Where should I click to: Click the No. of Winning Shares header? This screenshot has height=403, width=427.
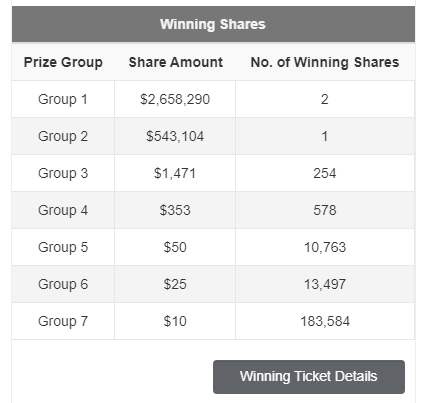pos(325,62)
